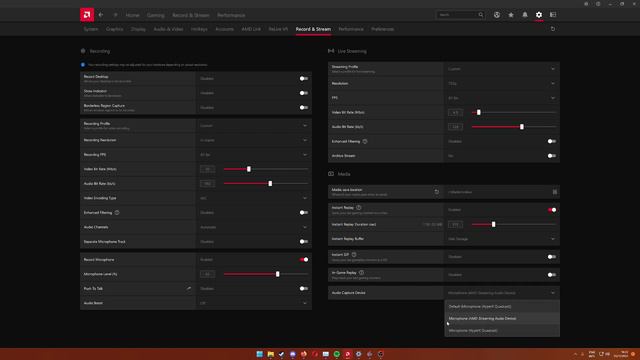
Task: Toggle Live Streaming Enhanced Filtering switch
Action: point(552,141)
